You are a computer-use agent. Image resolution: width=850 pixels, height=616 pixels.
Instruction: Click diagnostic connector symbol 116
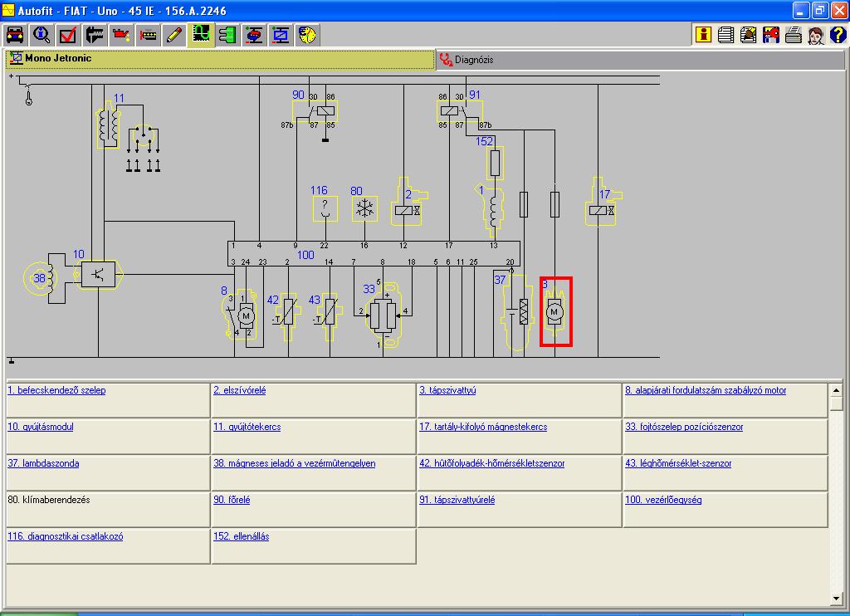click(x=325, y=208)
